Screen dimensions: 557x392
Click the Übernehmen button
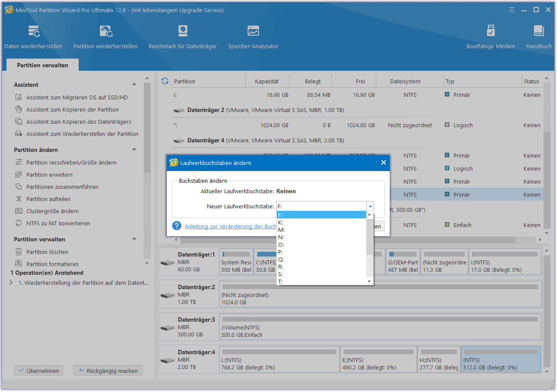point(39,371)
